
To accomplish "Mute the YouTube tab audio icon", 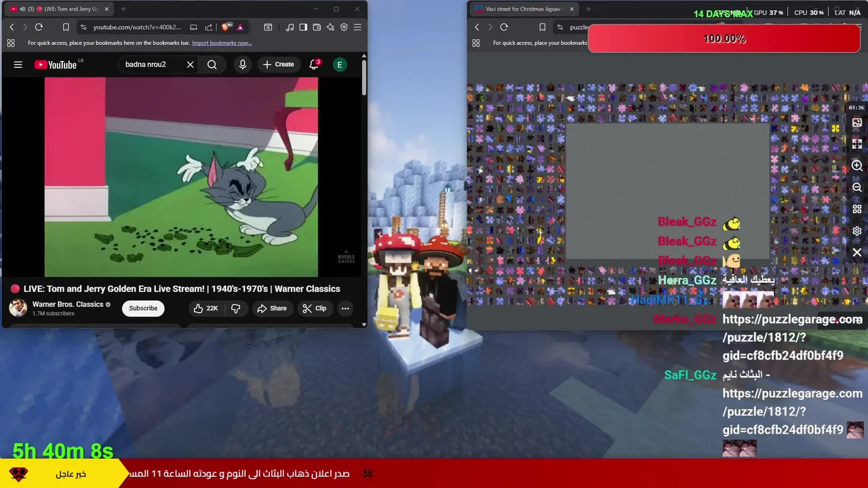I will click(x=22, y=9).
